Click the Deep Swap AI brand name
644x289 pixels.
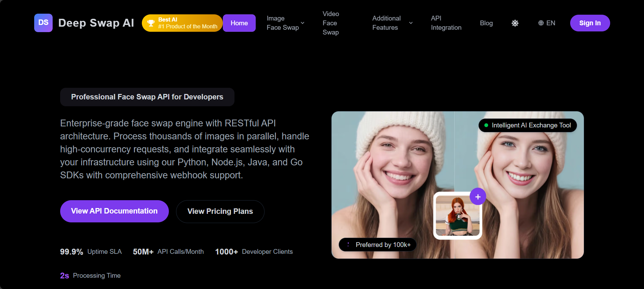point(96,23)
